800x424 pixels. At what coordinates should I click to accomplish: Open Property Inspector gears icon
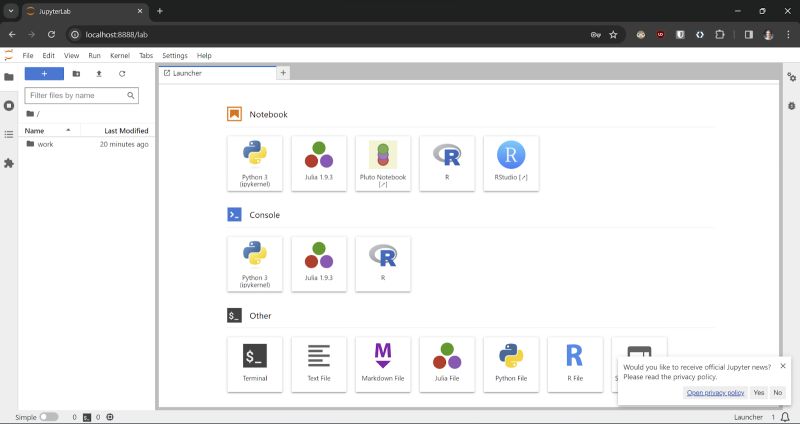click(x=791, y=77)
